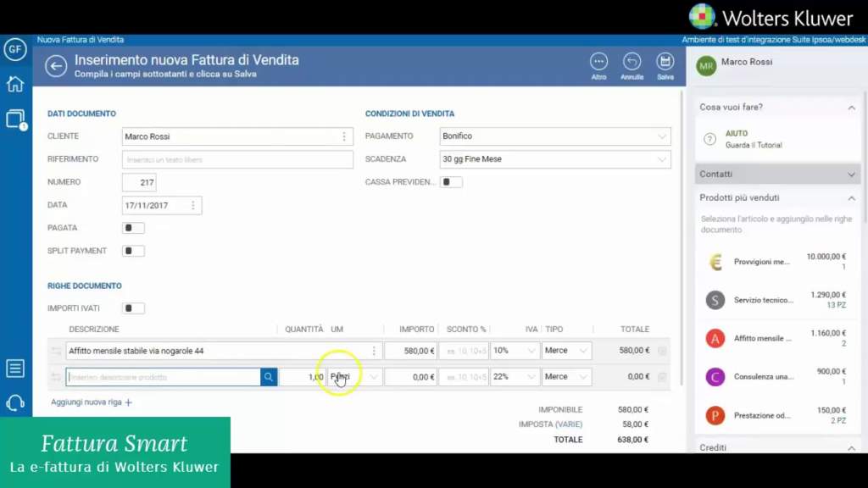This screenshot has height=488, width=868.
Task: Click the drag handle of Affitto mensile row
Action: pyautogui.click(x=56, y=351)
